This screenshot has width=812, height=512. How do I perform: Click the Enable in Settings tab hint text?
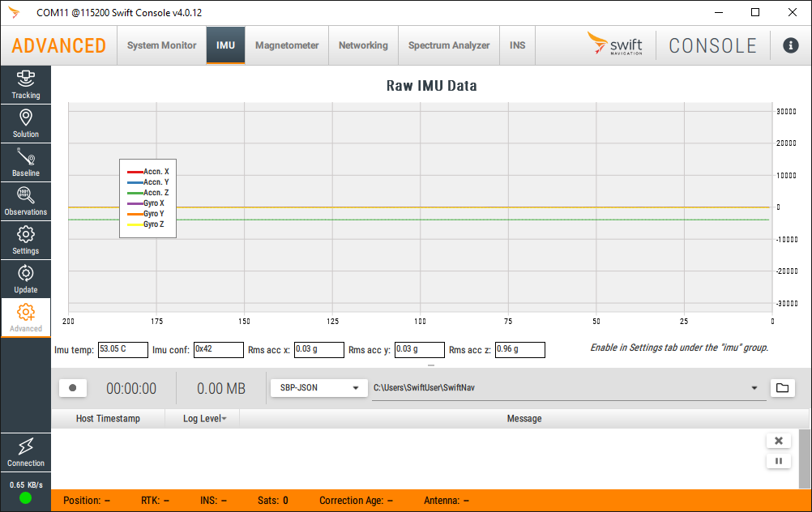[x=679, y=348]
